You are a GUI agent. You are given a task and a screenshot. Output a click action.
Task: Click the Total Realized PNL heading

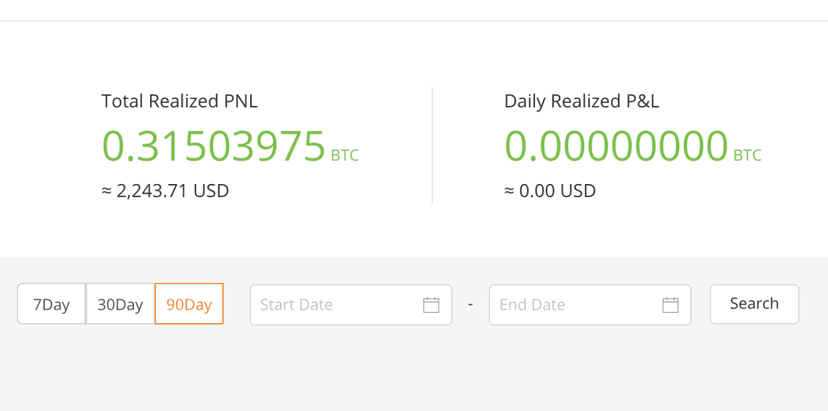coord(180,101)
